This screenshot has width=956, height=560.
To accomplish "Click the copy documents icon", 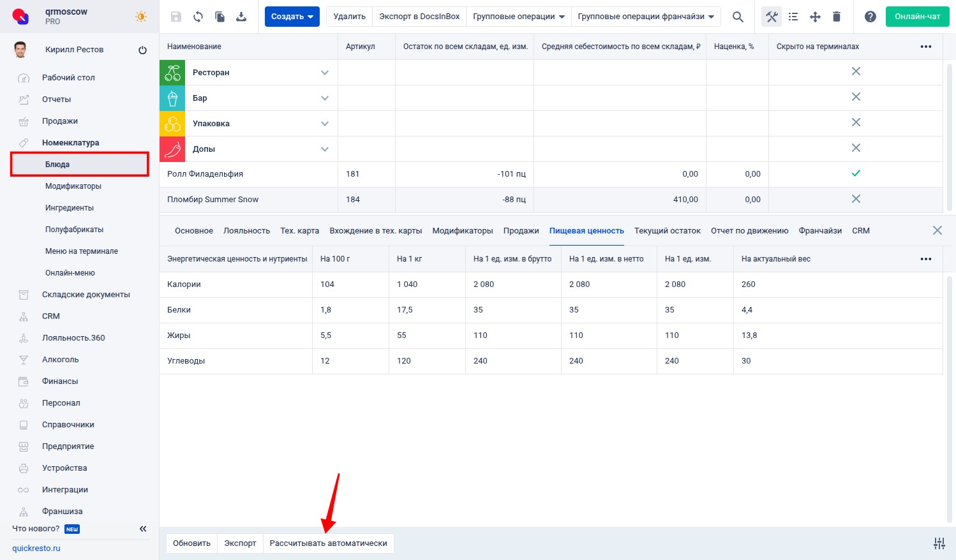I will [220, 17].
